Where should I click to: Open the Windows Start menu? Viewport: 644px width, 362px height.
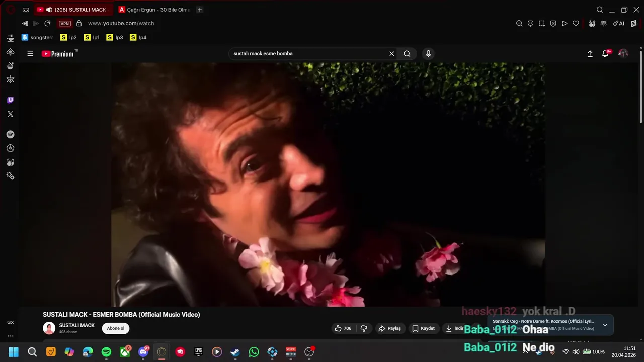[x=14, y=352]
